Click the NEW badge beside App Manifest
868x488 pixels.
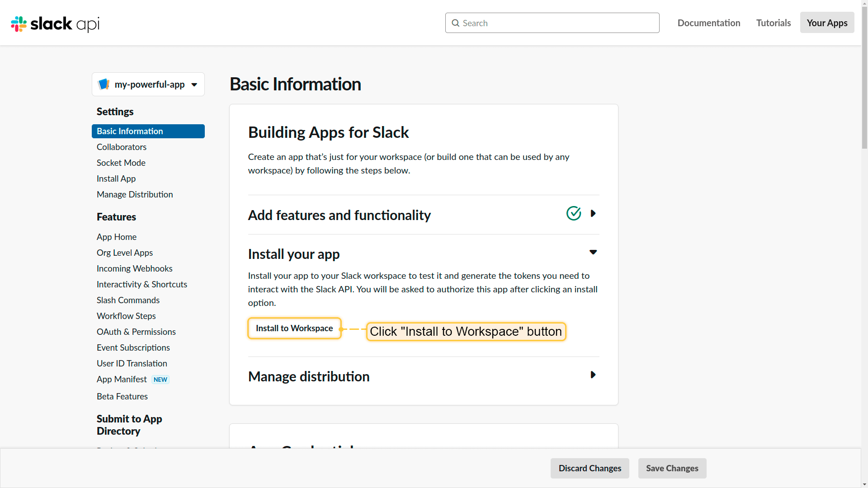160,380
